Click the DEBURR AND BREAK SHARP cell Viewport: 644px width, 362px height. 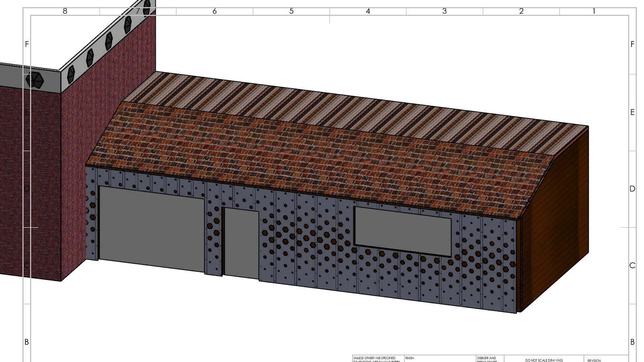(x=487, y=359)
